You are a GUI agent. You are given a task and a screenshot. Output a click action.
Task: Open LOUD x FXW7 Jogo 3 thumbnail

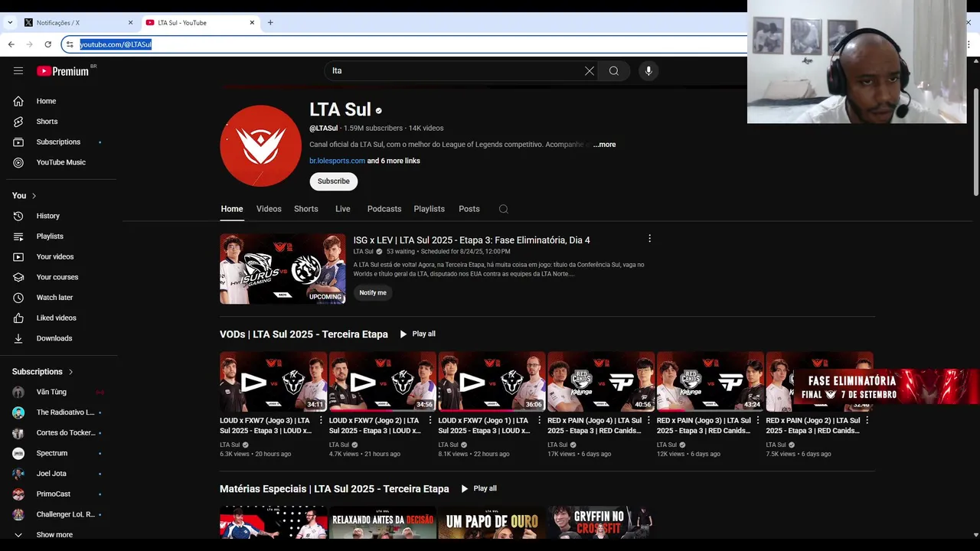tap(273, 382)
